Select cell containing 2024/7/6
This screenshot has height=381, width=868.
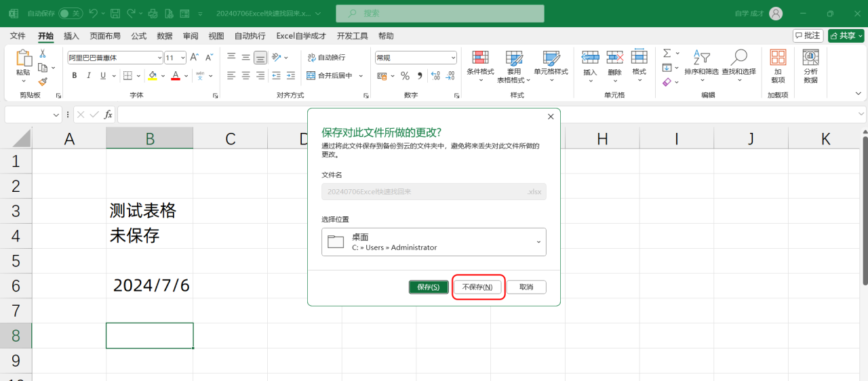point(150,285)
